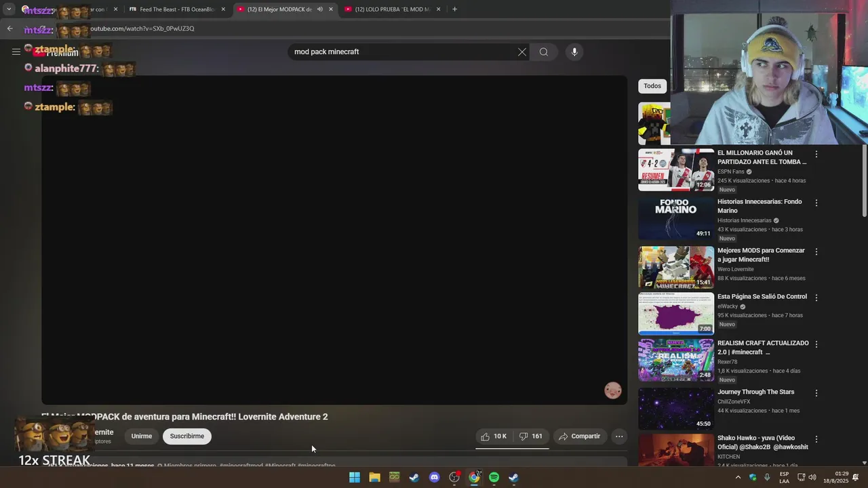
Task: Open options for EL MILLONARIO video
Action: (816, 154)
